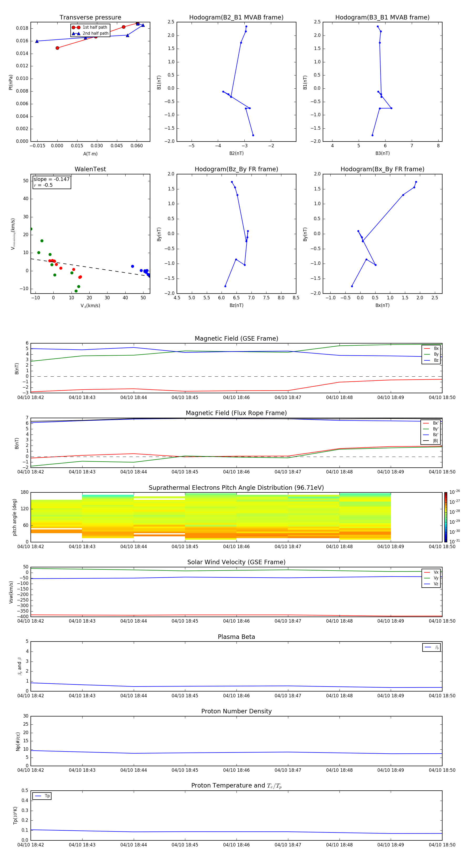This screenshot has width=473, height=868.
Task: Click the 0.018 tick on Transverse pressure y-axis
Action: pyautogui.click(x=22, y=28)
